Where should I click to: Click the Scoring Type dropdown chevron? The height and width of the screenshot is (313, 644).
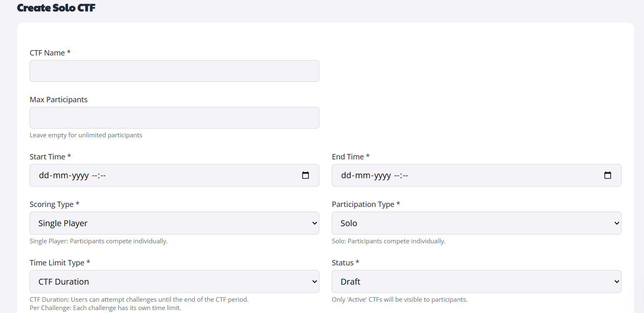point(315,223)
